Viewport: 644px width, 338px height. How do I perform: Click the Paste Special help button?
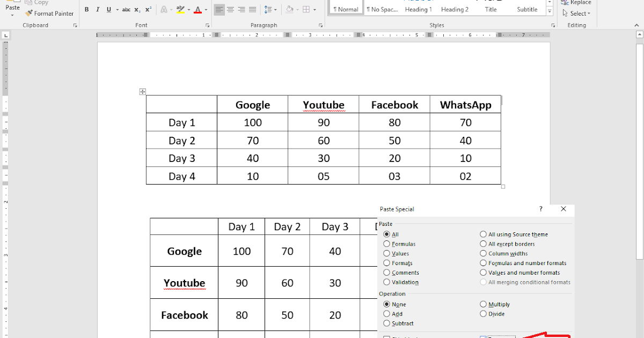pos(540,209)
